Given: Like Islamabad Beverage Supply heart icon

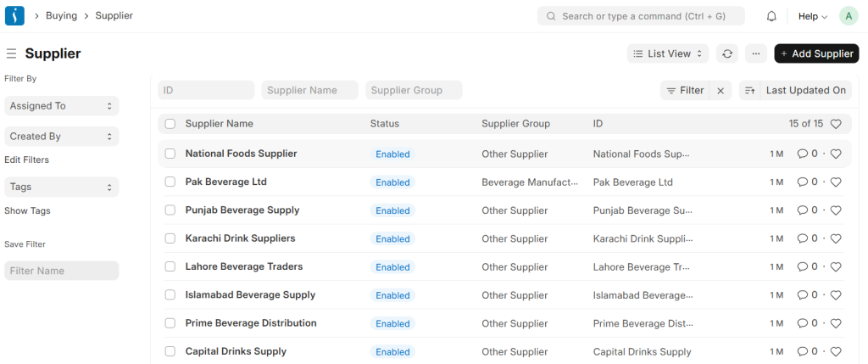Looking at the screenshot, I should (836, 295).
